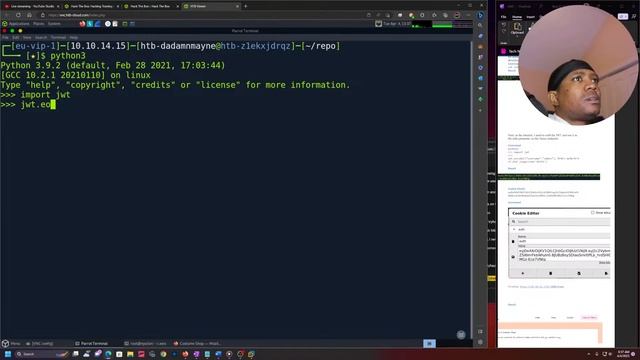Click the "import jwt" line in the terminal
640x360 pixels.
pyautogui.click(x=46, y=95)
